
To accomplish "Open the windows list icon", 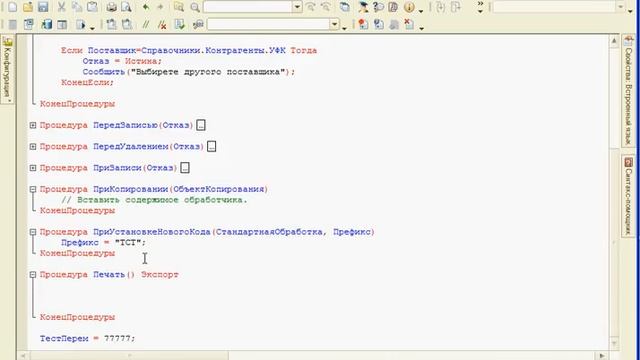I will click(345, 7).
